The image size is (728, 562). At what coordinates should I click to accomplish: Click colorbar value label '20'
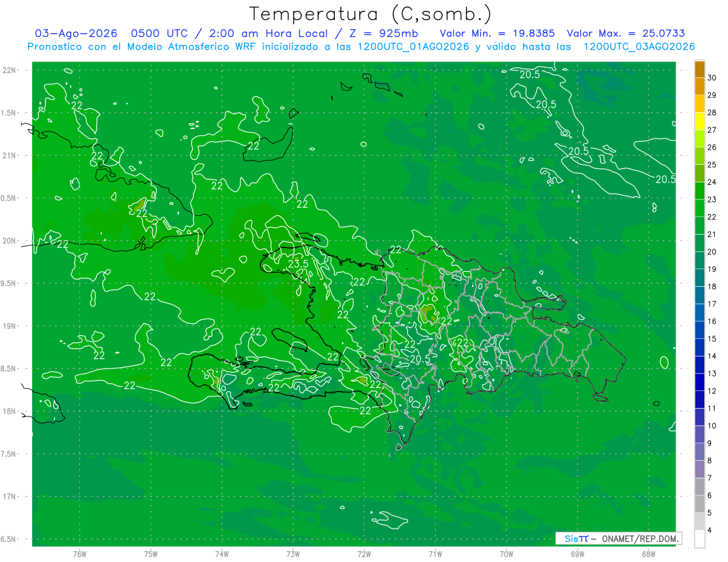712,252
